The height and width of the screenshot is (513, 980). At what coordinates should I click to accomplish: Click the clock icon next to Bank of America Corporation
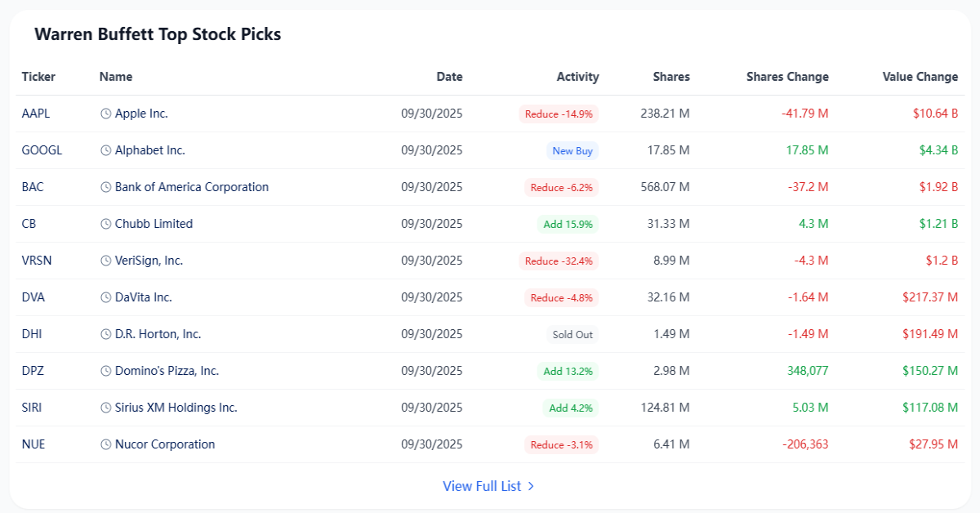tap(105, 187)
